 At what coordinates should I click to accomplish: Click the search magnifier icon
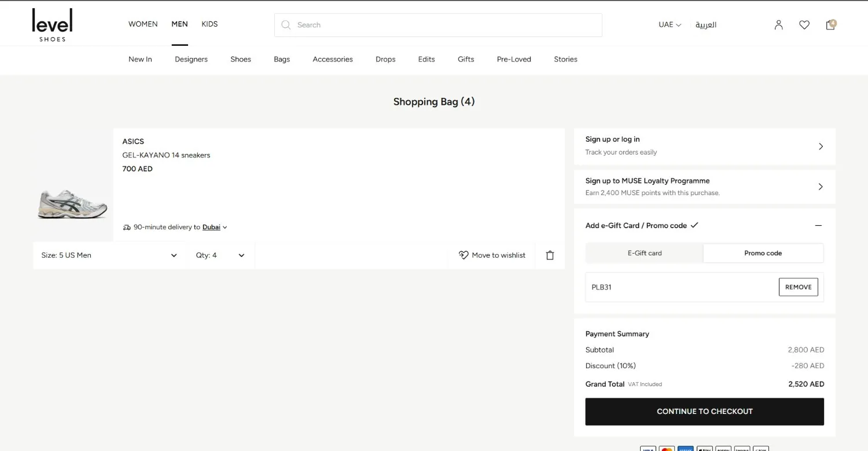coord(286,25)
